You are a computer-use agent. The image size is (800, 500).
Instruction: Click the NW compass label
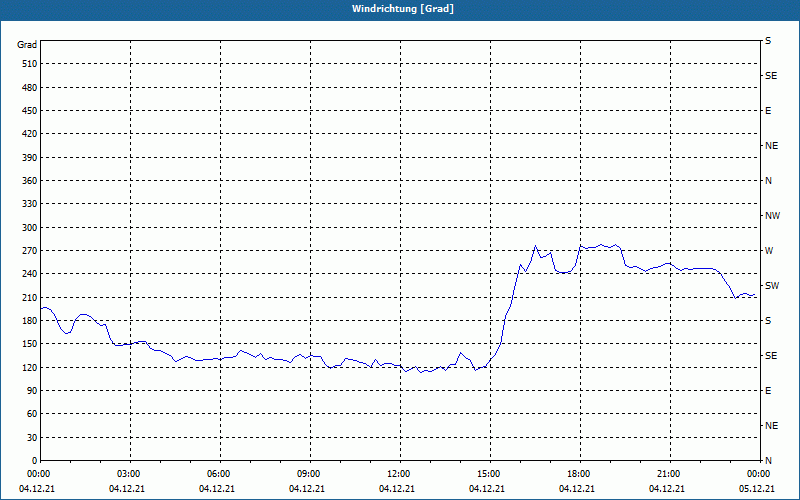(772, 216)
